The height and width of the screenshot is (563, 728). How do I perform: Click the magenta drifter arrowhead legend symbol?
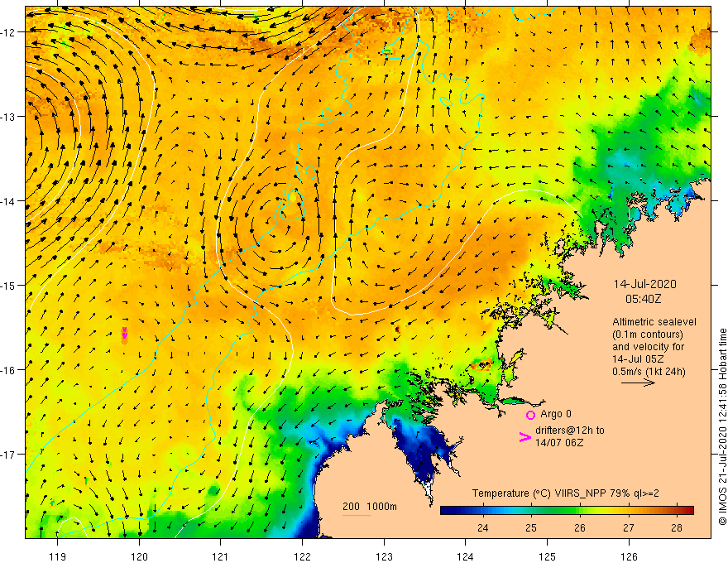524,437
